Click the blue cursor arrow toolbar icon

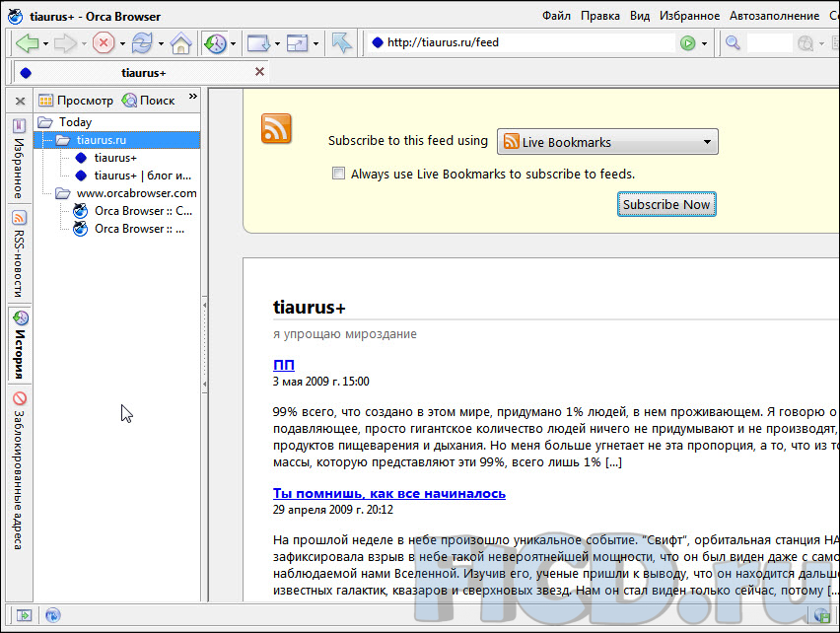341,42
